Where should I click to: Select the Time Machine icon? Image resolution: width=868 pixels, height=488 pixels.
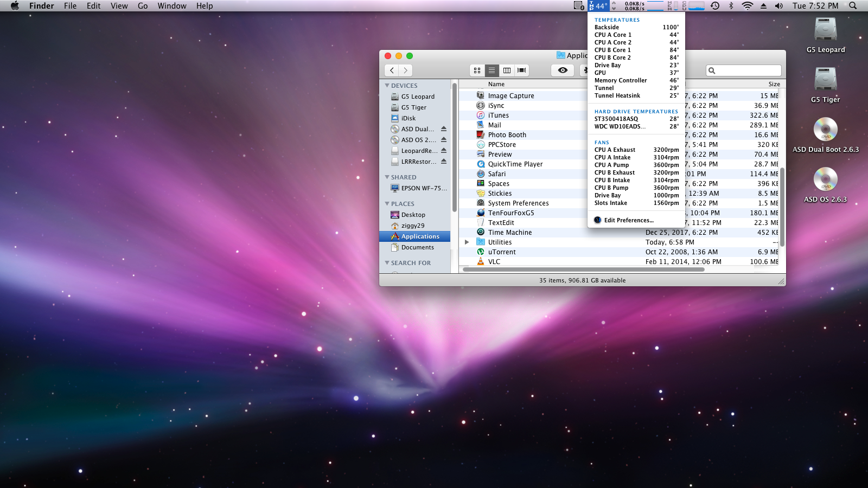point(481,232)
